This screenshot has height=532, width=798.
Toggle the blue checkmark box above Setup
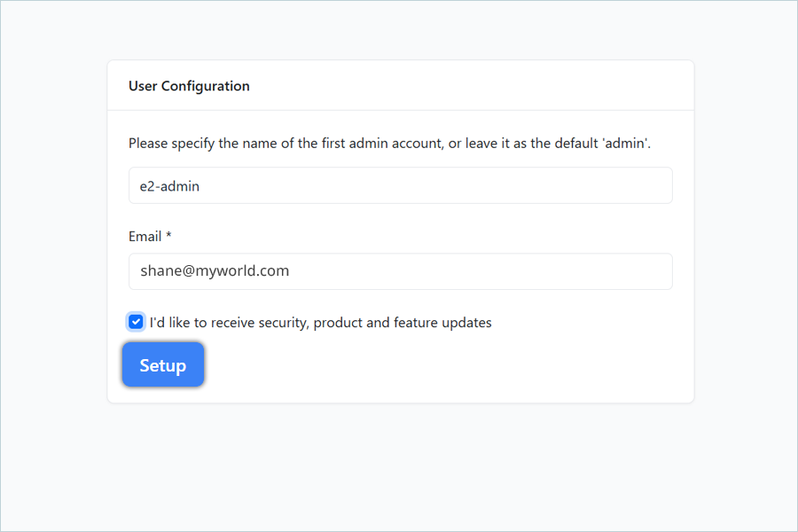(x=136, y=322)
